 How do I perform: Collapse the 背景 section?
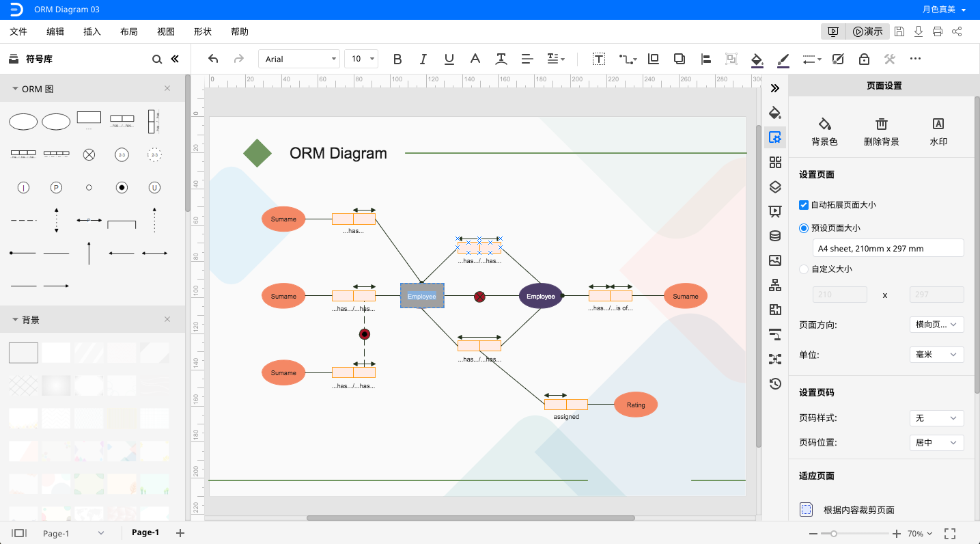point(15,320)
